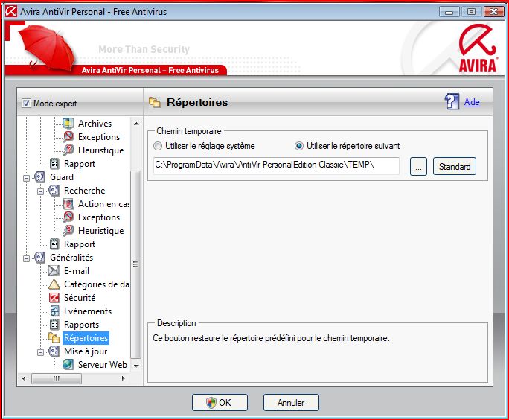Select Guard in the tree
This screenshot has height=420, width=509.
[62, 177]
